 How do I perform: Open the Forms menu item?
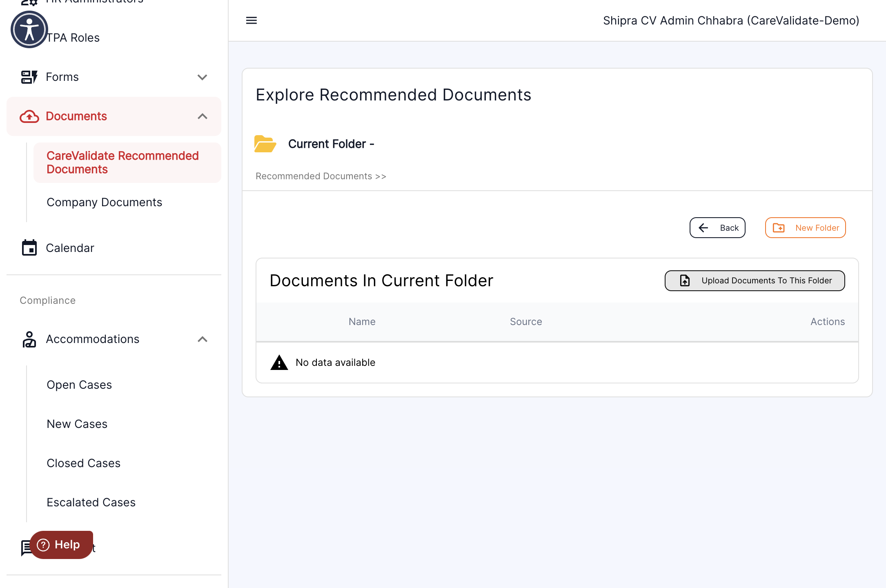[114, 77]
